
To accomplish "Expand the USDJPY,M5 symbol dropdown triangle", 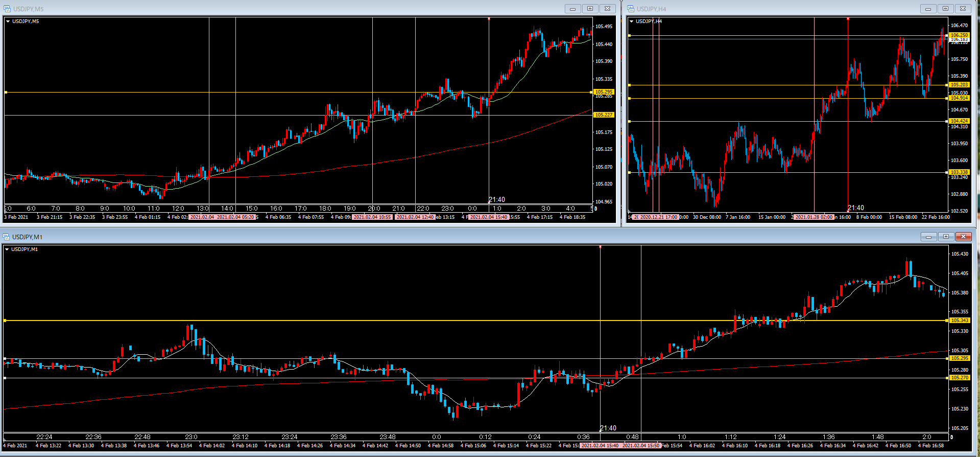I will coord(8,21).
